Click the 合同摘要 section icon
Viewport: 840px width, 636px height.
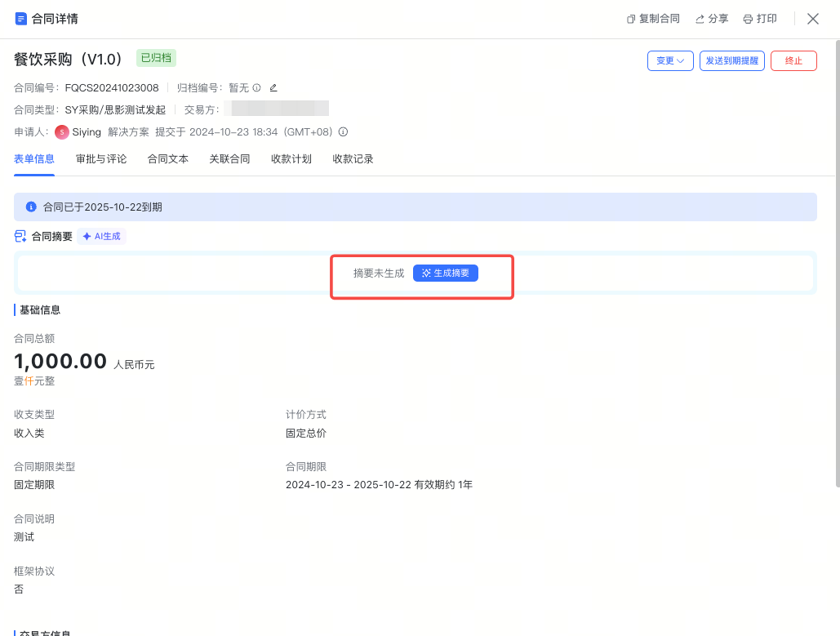point(20,236)
